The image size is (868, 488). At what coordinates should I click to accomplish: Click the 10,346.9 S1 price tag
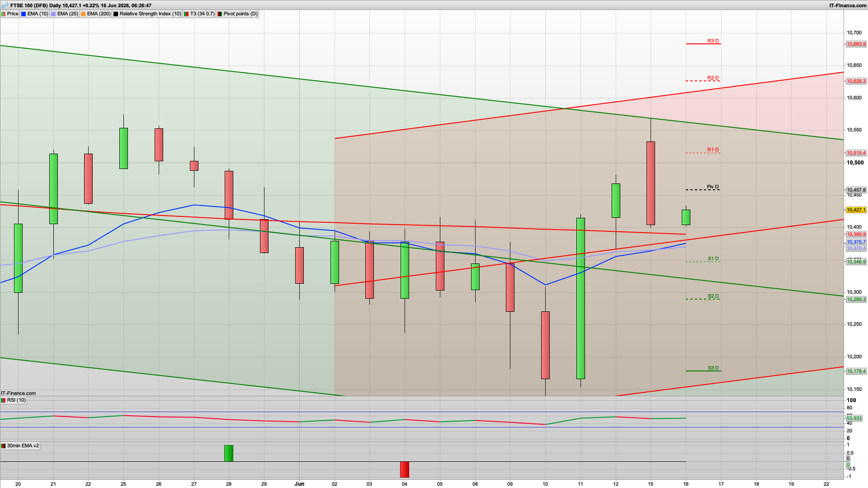click(x=856, y=262)
